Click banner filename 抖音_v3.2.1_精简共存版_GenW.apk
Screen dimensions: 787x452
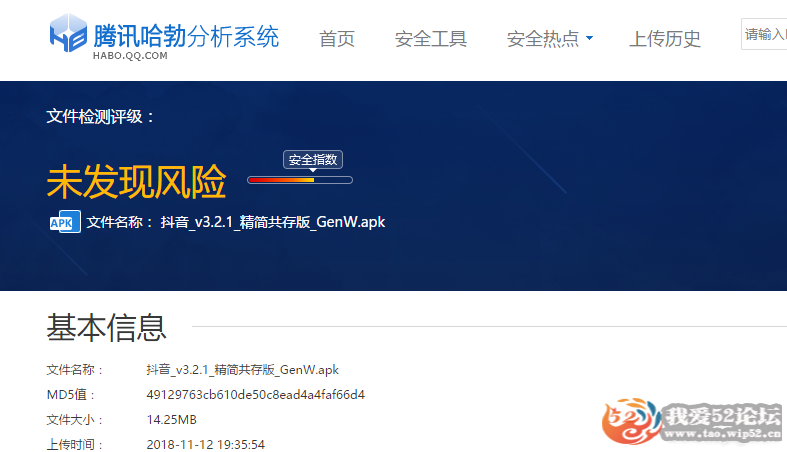(x=273, y=222)
